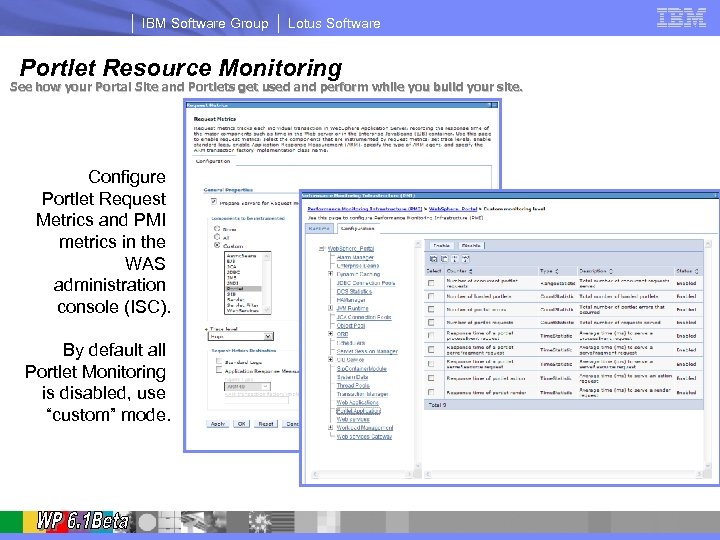
Task: Enable the Application Response Measurement checkbox
Action: [x=219, y=370]
